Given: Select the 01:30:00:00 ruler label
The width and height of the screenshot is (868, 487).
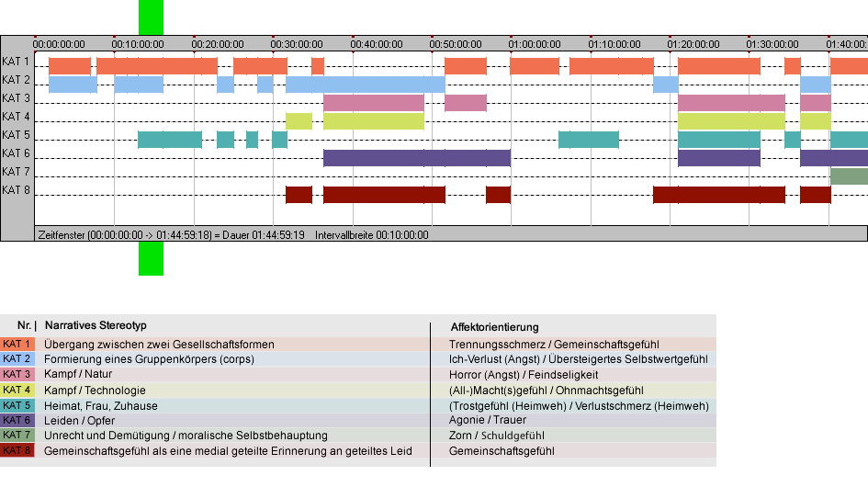Looking at the screenshot, I should click(772, 44).
